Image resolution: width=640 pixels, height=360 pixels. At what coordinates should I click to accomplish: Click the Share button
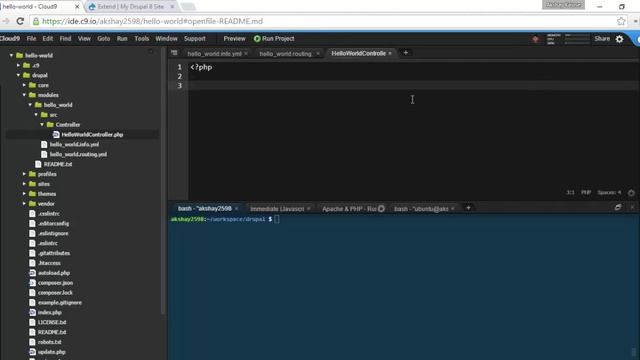coord(602,39)
